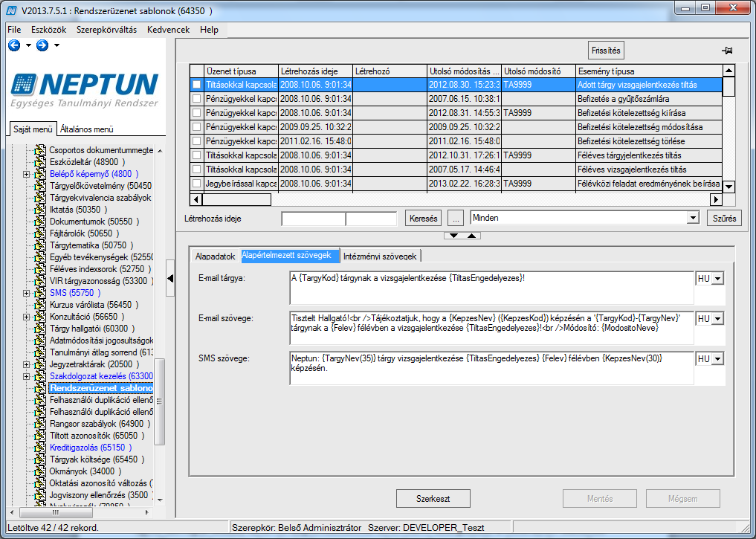The height and width of the screenshot is (539, 756).
Task: Check the Félévközi feladat eredményének beírása row
Action: 197,183
